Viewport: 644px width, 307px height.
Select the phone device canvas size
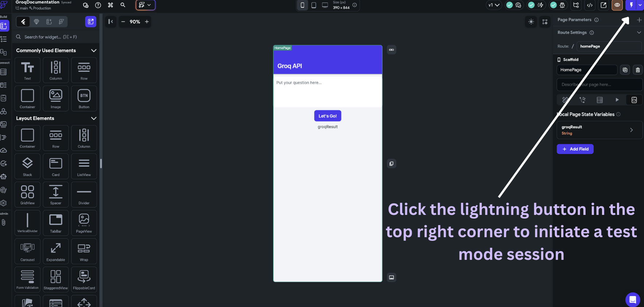coord(302,5)
